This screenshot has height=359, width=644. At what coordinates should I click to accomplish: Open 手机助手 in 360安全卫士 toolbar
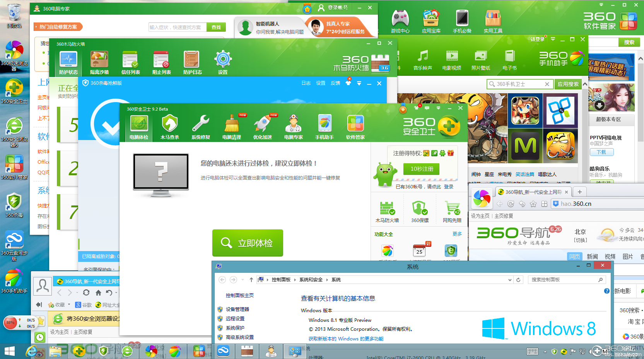pyautogui.click(x=325, y=127)
